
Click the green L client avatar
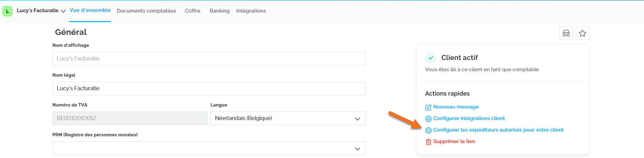pos(7,11)
